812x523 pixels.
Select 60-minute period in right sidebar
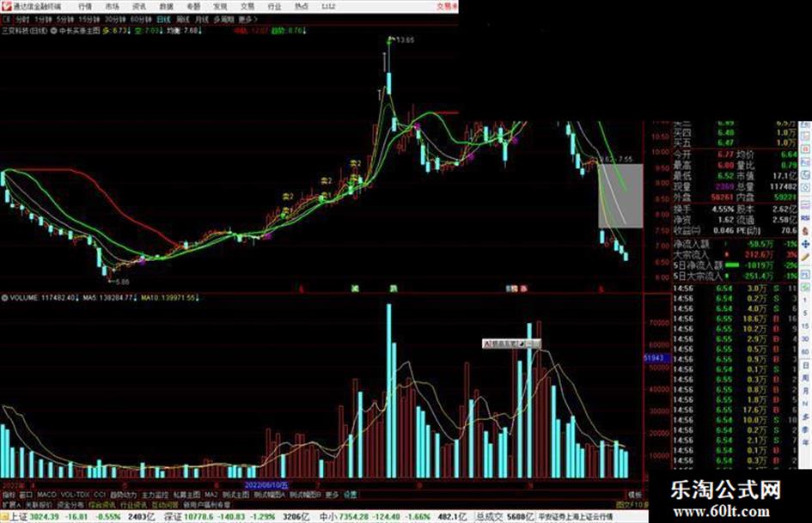tap(805, 352)
